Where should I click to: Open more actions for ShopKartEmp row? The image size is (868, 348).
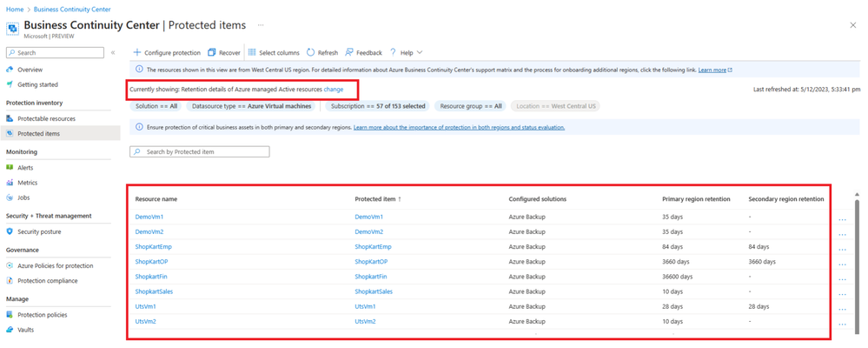coord(843,250)
